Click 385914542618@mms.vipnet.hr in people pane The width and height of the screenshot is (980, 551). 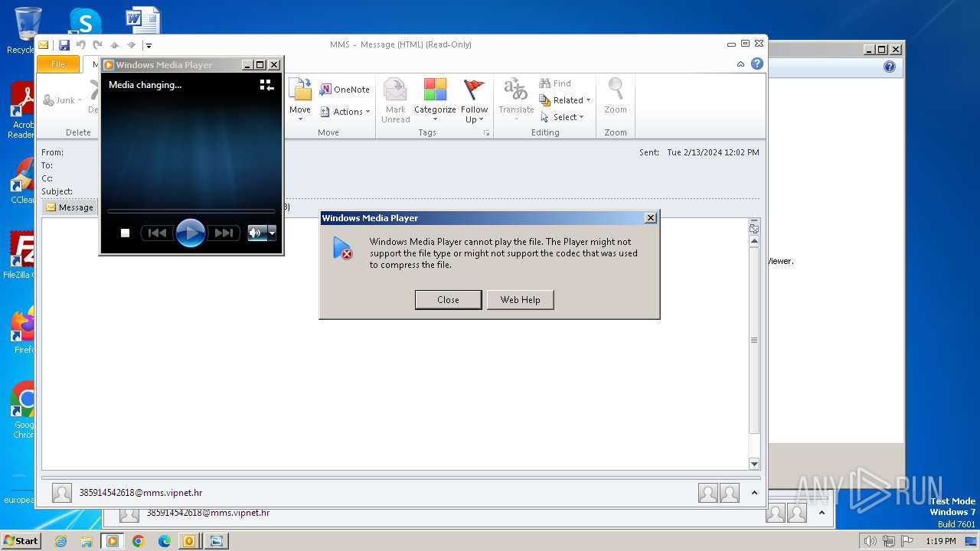click(141, 493)
